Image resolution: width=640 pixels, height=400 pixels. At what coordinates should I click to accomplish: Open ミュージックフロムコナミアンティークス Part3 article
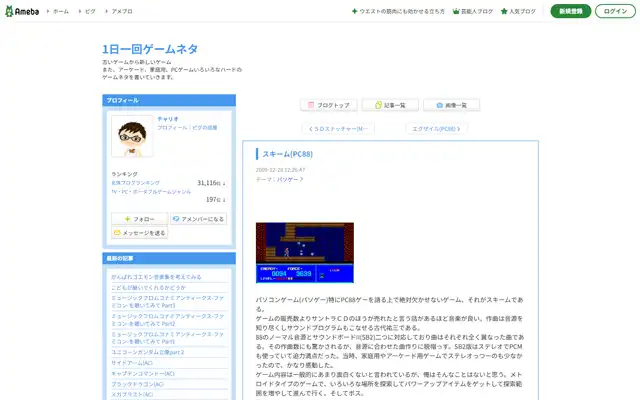168,302
